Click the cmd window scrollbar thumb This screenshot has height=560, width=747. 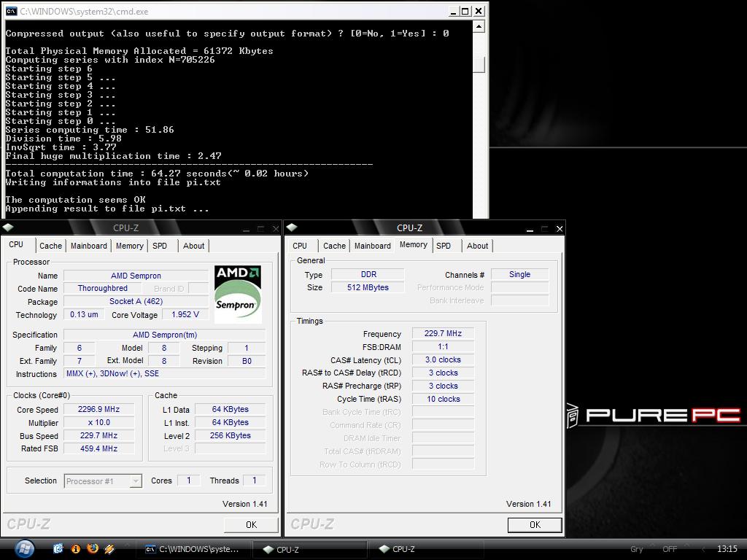(479, 65)
